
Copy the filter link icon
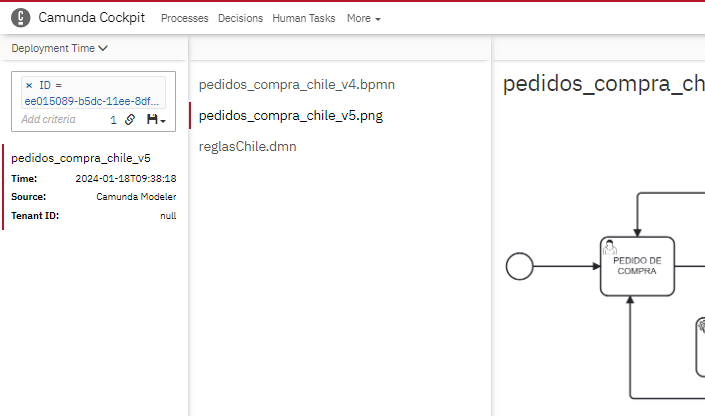click(130, 120)
